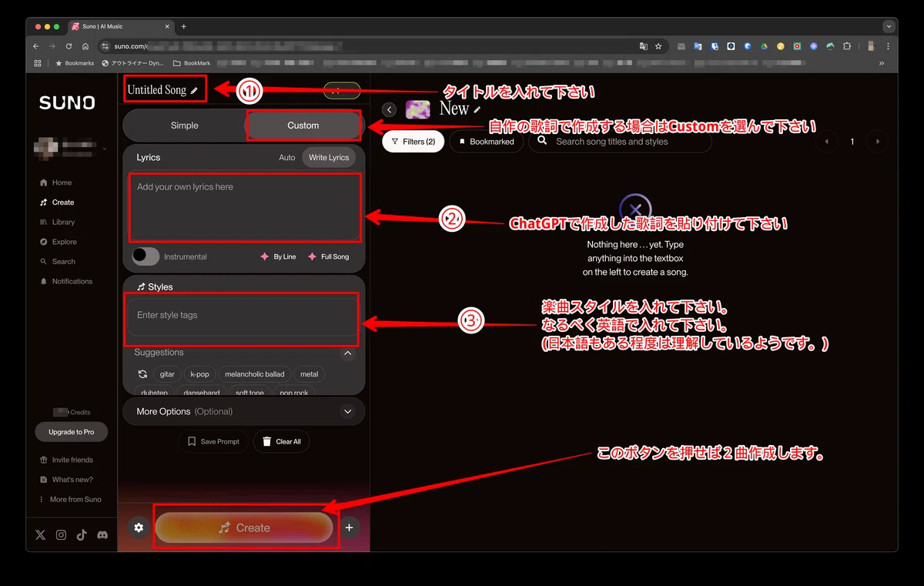Open the apps grid in bookmarks bar

(x=38, y=63)
